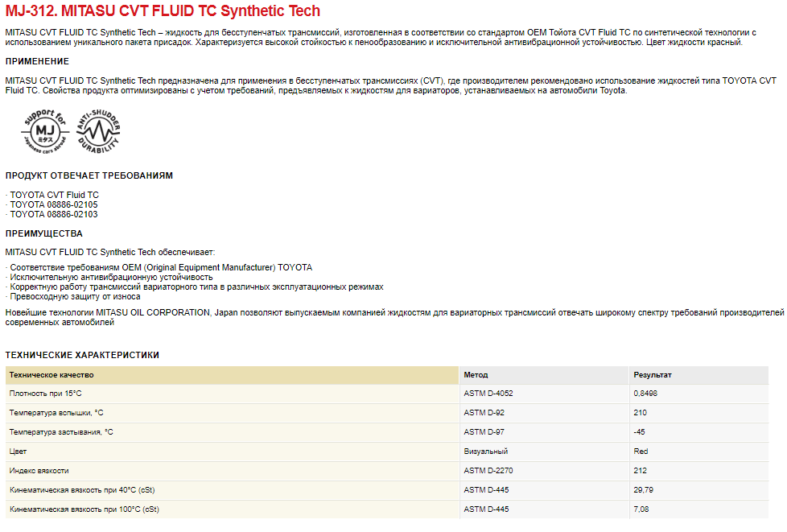The image size is (787, 532).
Task: Click the MJ-312 MITASU CVT FLUID title
Action: click(163, 10)
